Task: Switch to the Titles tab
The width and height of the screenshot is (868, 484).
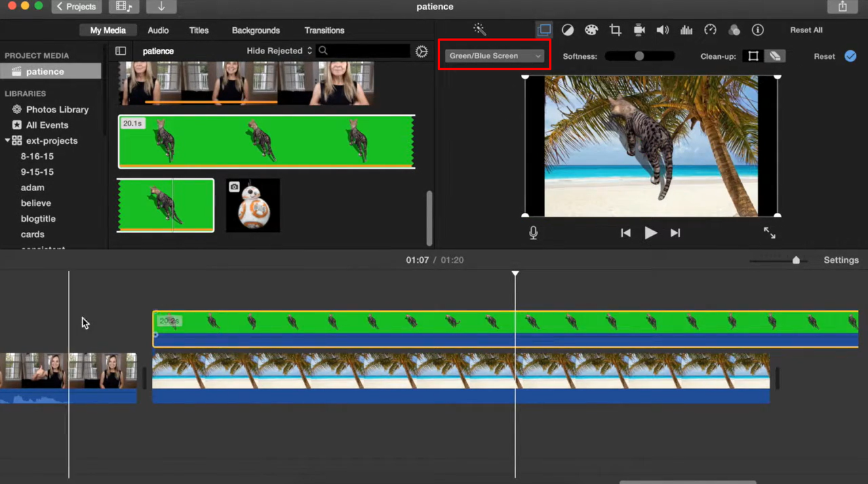Action: (199, 31)
